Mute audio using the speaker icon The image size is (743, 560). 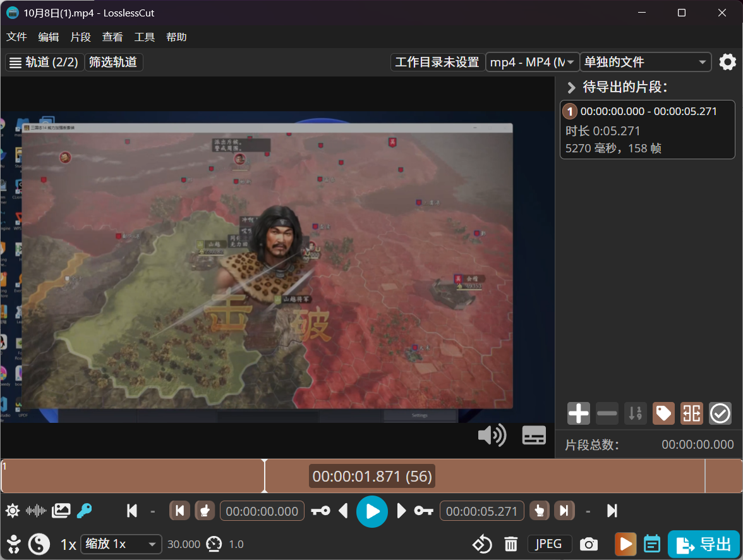point(492,435)
